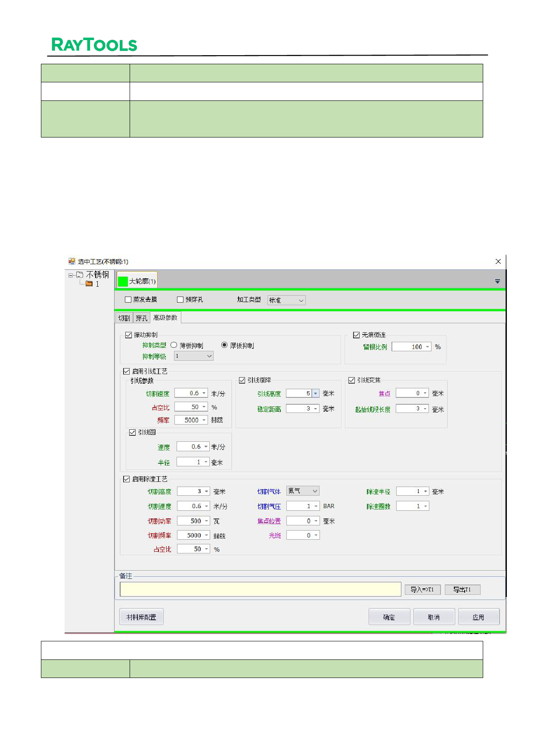The width and height of the screenshot is (534, 756).
Task: Switch to the 穿孔 tab
Action: pos(142,318)
